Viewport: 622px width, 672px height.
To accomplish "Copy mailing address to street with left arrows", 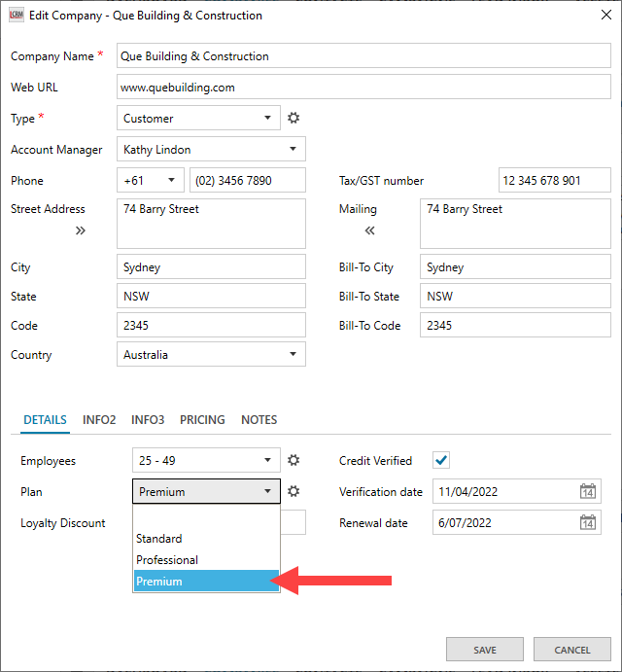I will tap(369, 230).
